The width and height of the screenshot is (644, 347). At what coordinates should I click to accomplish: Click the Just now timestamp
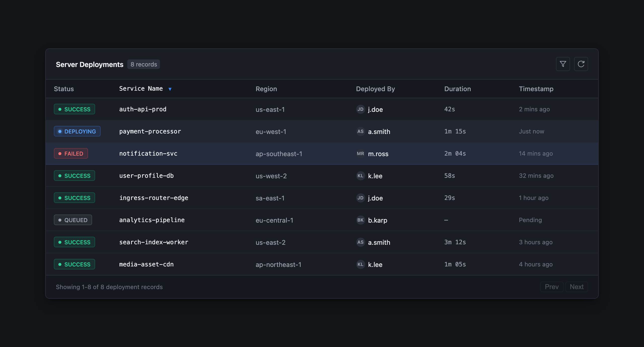coord(532,131)
